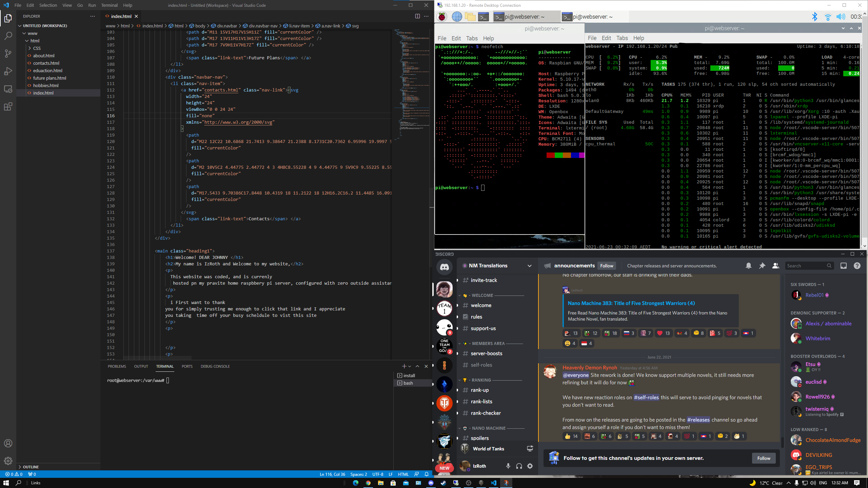Select the DEBUG CONSOLE tab in terminal panel
The image size is (868, 488).
click(215, 366)
